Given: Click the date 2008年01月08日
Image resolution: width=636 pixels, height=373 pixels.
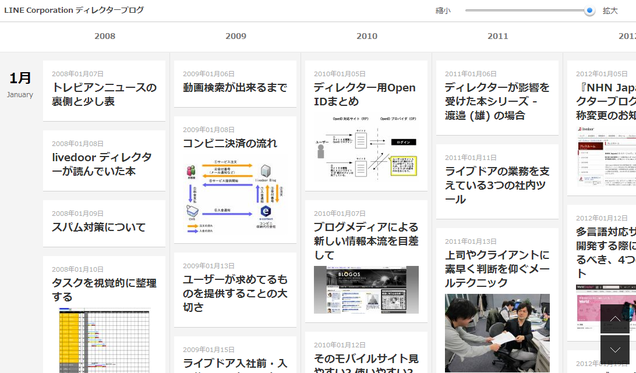Looking at the screenshot, I should point(77,144).
